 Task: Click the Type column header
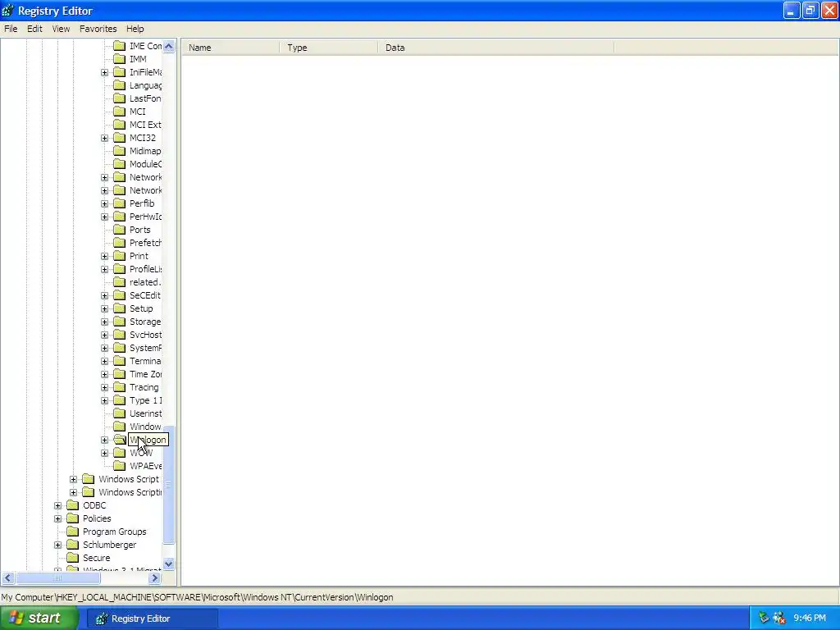(x=328, y=48)
